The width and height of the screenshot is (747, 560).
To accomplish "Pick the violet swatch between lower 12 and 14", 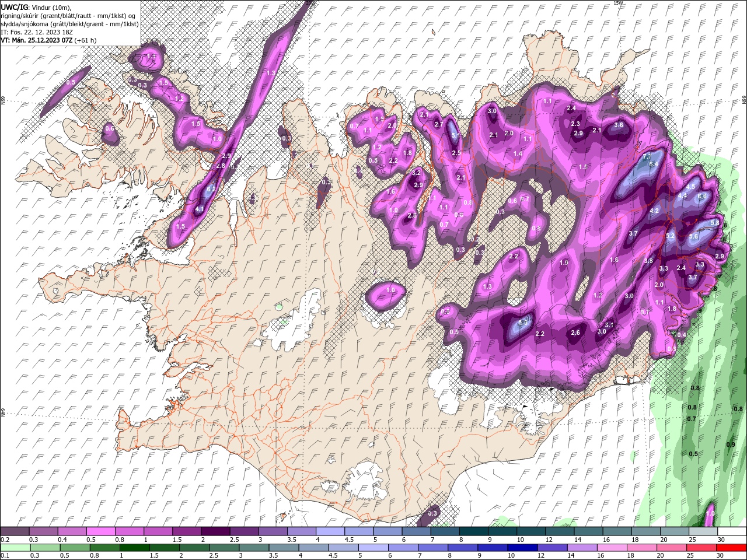I will [553, 548].
